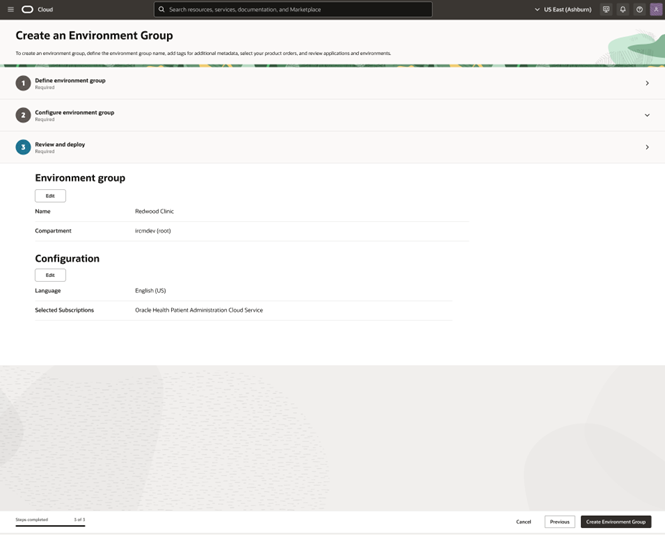Open the help question mark icon
The height and width of the screenshot is (535, 665).
click(640, 9)
